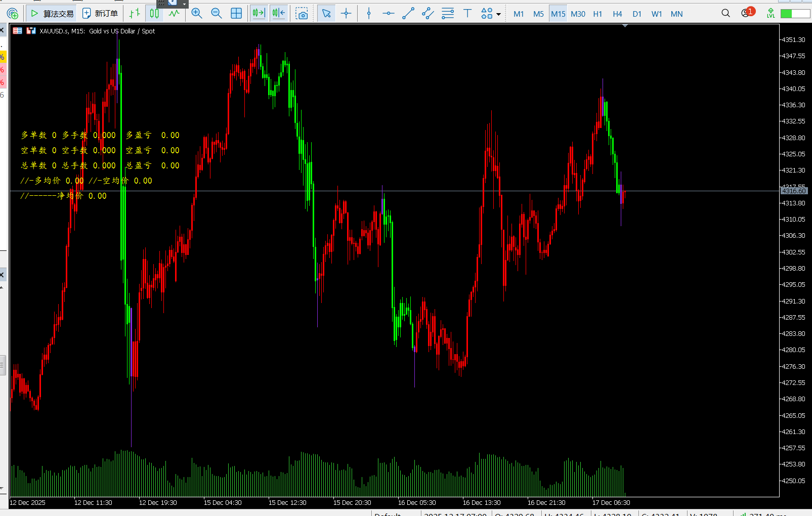Screen dimensions: 812x516
Task: Click the XAUUSD.s, M15 chart title
Action: point(97,31)
